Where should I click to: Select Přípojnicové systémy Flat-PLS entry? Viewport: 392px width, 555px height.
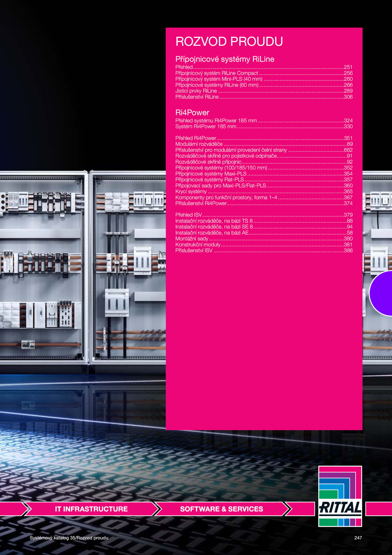pos(264,180)
